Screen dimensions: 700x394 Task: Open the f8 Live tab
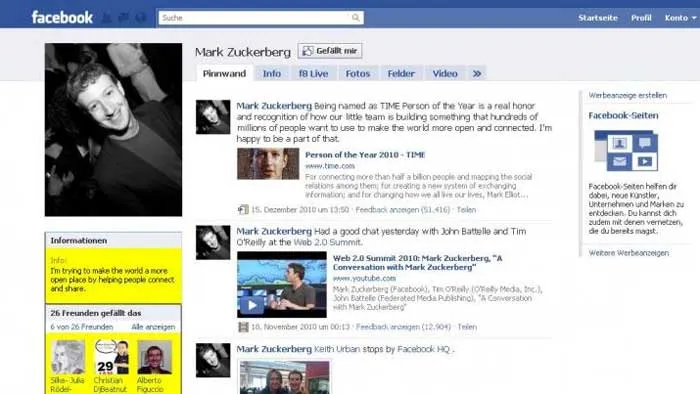point(313,74)
